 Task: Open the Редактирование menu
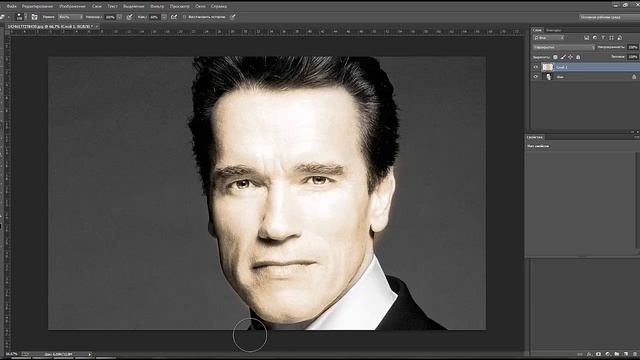[38, 7]
